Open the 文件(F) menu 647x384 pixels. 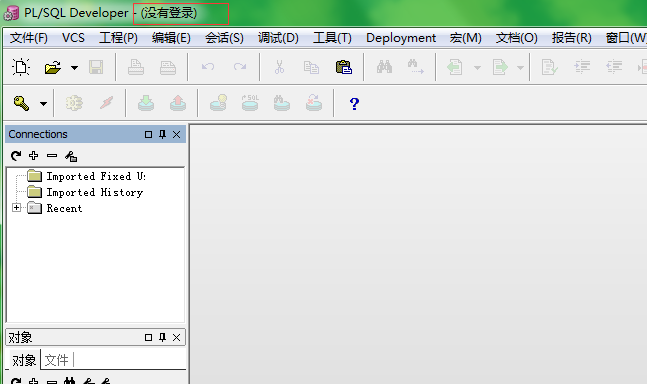pyautogui.click(x=28, y=38)
